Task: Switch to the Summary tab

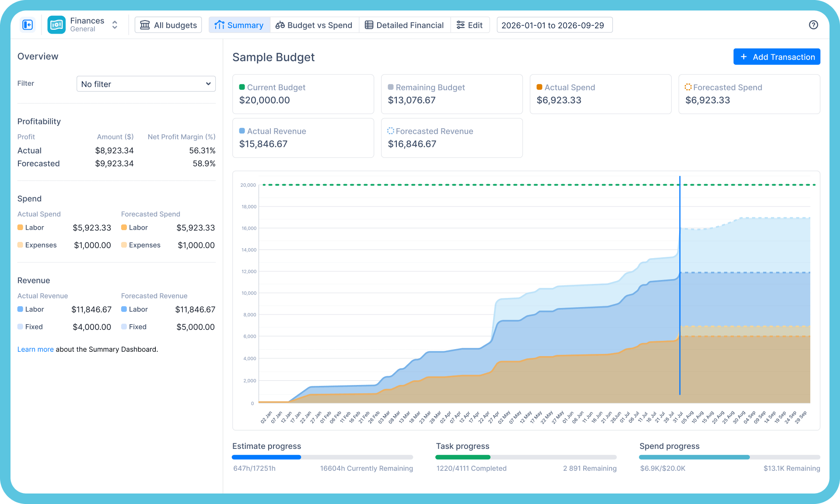Action: [239, 25]
